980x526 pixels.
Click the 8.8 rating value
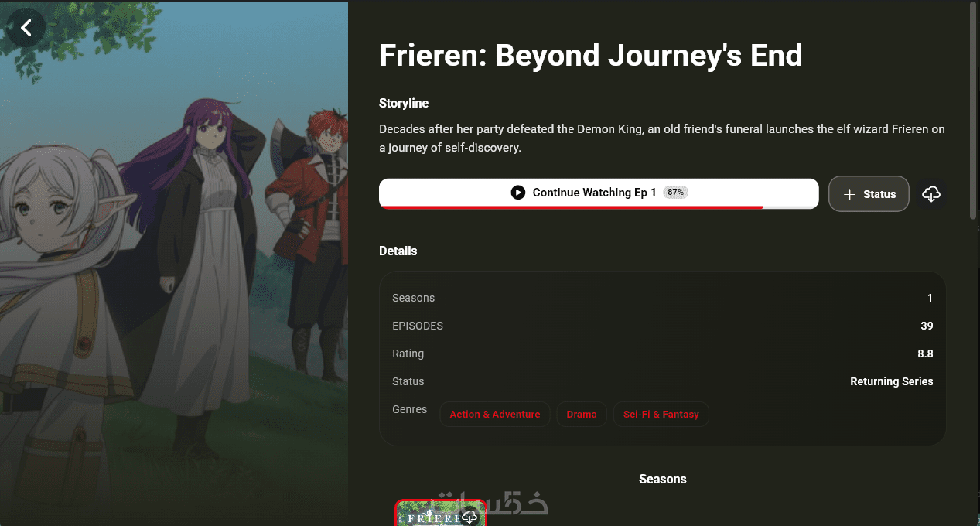(x=925, y=354)
